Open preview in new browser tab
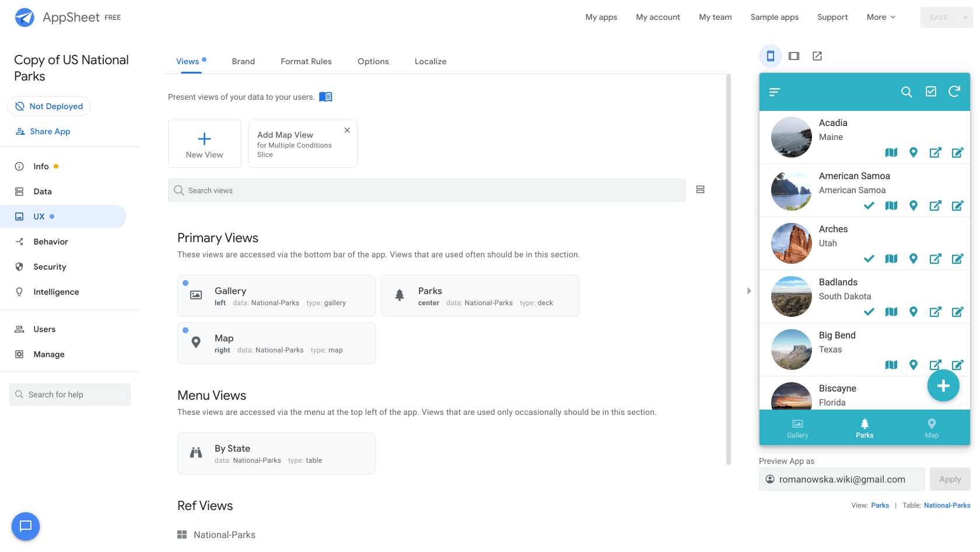Viewport: 980px width, 552px height. pos(817,56)
